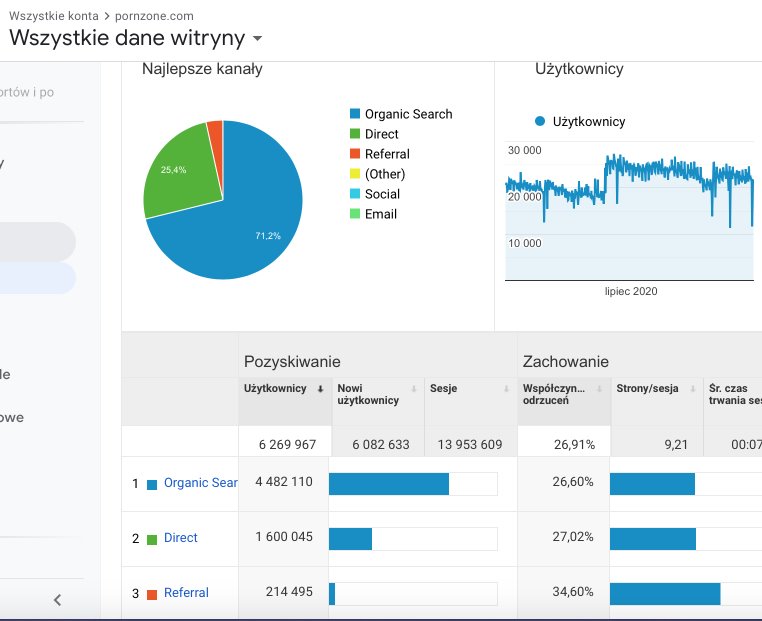
Task: Click the orange Referral legend square
Action: click(354, 155)
